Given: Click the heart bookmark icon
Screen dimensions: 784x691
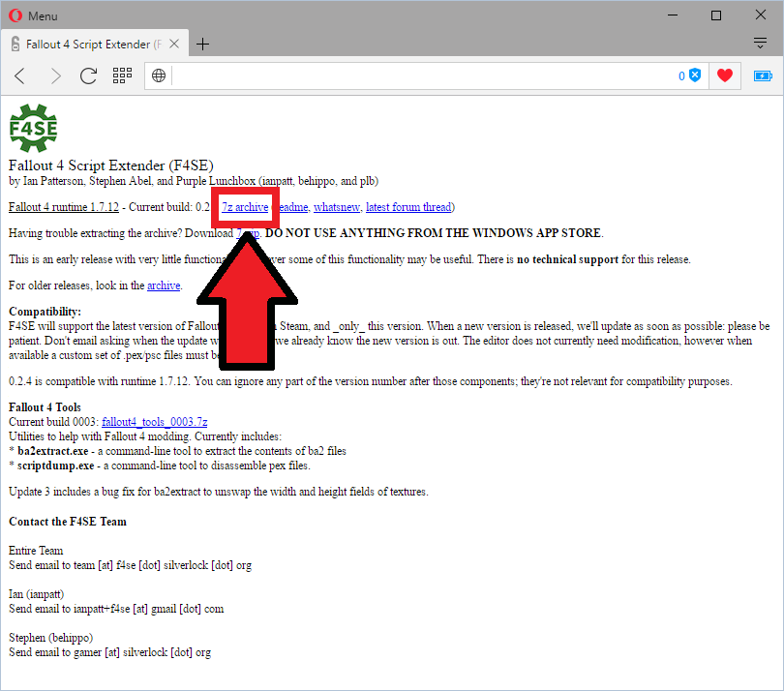Looking at the screenshot, I should coord(725,75).
